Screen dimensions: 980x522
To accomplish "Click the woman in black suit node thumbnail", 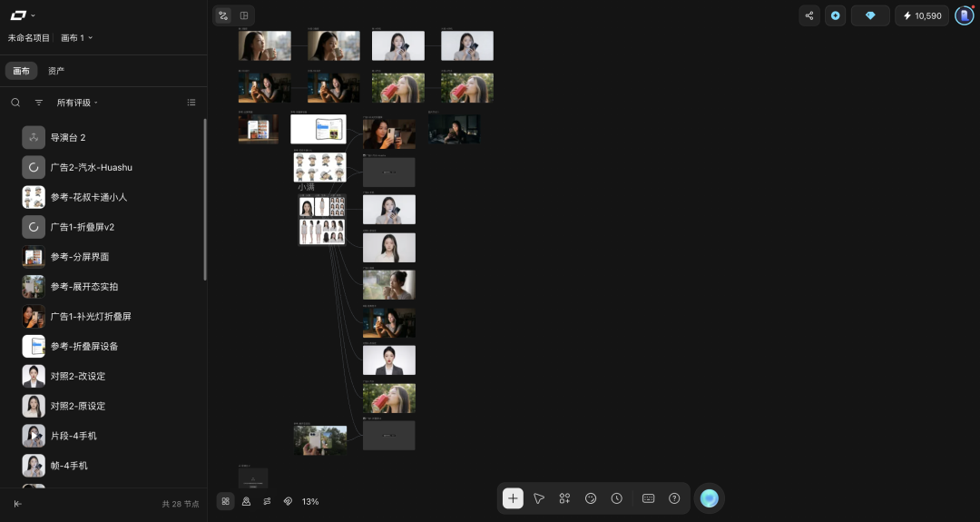I will [388, 360].
